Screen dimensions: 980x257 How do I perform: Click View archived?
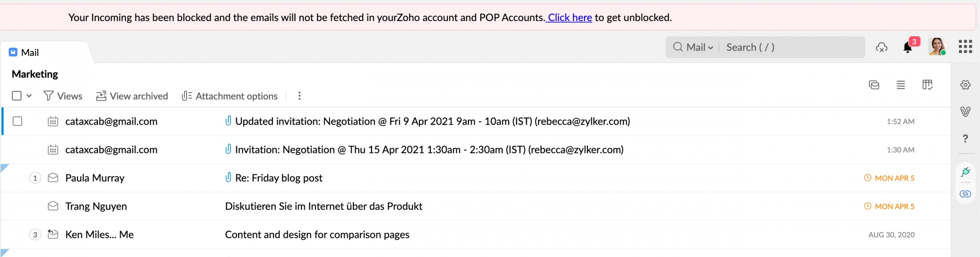(132, 96)
